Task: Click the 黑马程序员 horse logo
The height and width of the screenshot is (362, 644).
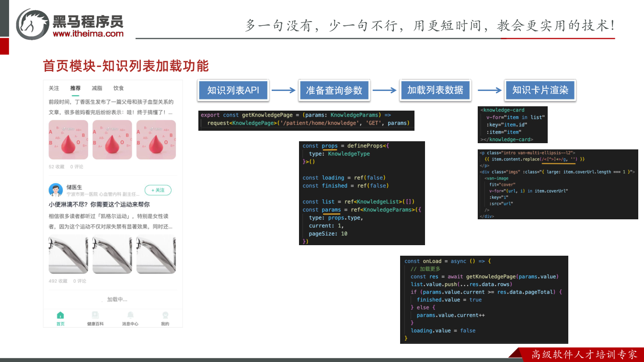Action: point(33,24)
